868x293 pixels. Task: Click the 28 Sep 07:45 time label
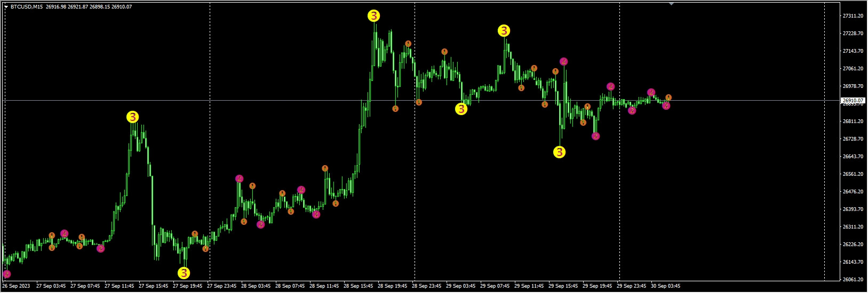[290, 286]
